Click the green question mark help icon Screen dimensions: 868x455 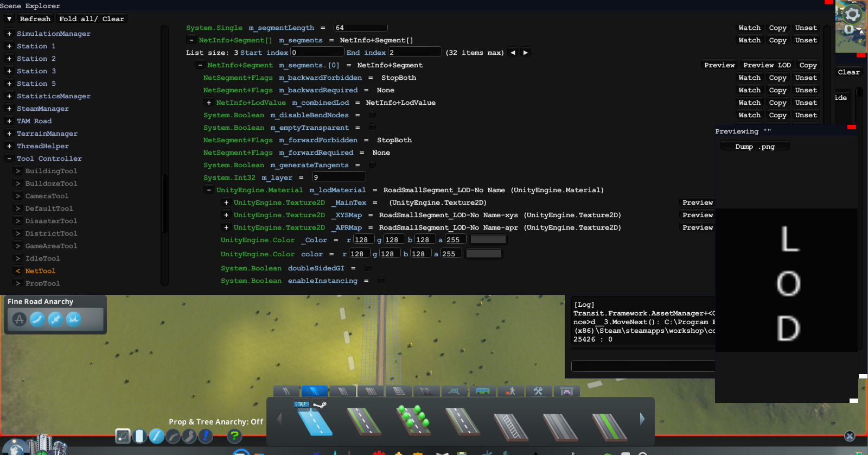[x=234, y=435]
